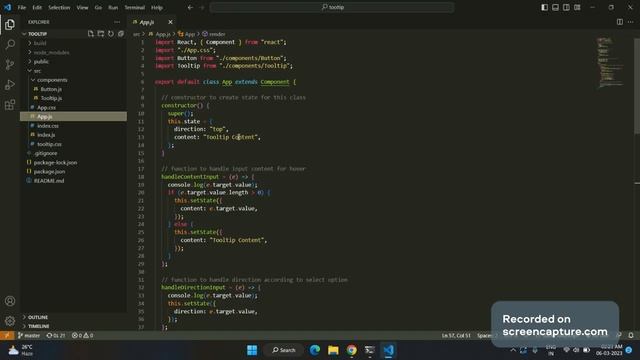Click Visual Studio Code icon in taskbar
Screen dimensions: 640x360
click(x=388, y=350)
